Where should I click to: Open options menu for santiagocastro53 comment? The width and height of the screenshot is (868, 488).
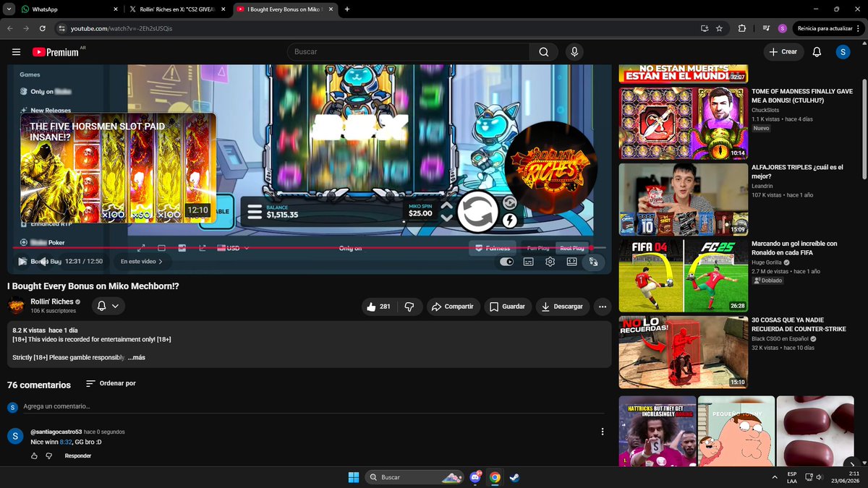coord(603,432)
